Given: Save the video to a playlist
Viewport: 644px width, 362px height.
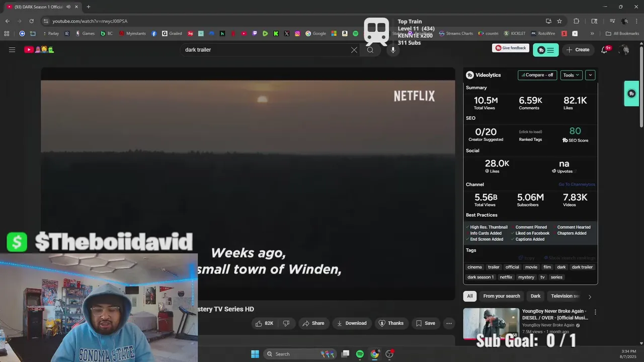Looking at the screenshot, I should click(426, 323).
